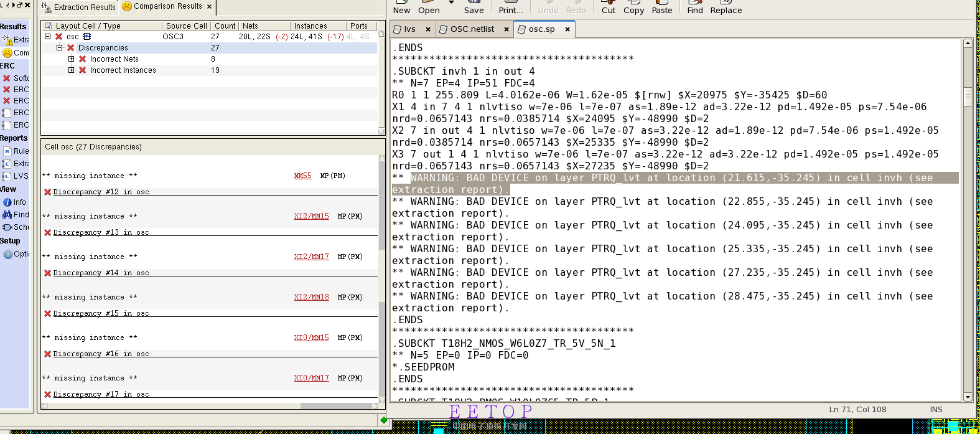Switch to Comparison Results tab
Viewport: 980px width, 434px height.
(x=162, y=7)
